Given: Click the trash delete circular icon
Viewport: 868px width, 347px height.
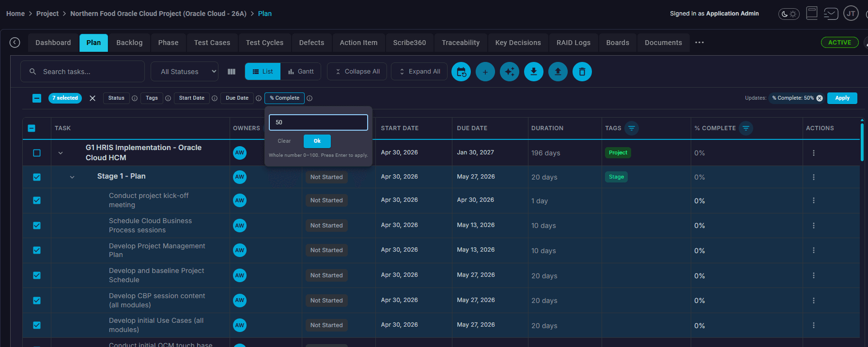Looking at the screenshot, I should (582, 72).
